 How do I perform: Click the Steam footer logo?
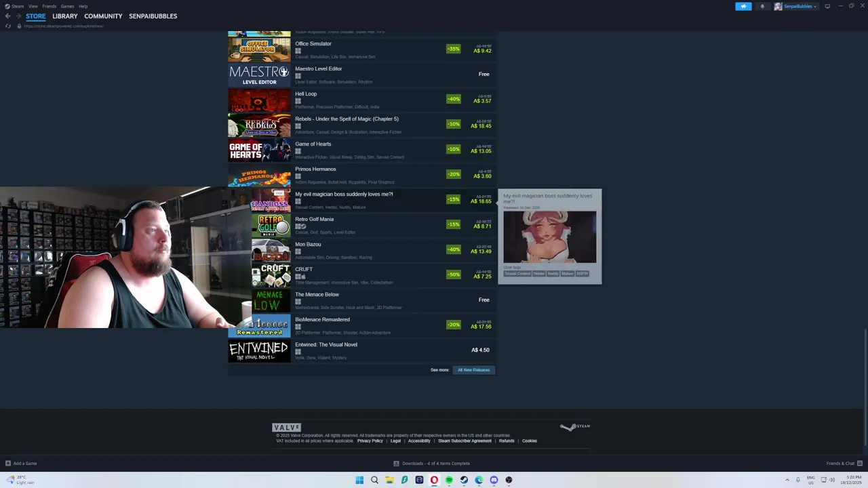pyautogui.click(x=575, y=426)
